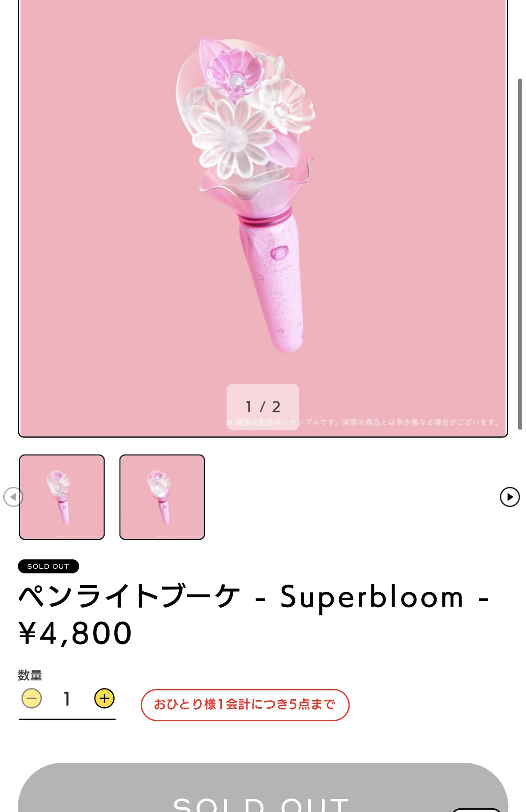Decrease quantity with the minus icon
The height and width of the screenshot is (812, 526).
click(x=32, y=698)
